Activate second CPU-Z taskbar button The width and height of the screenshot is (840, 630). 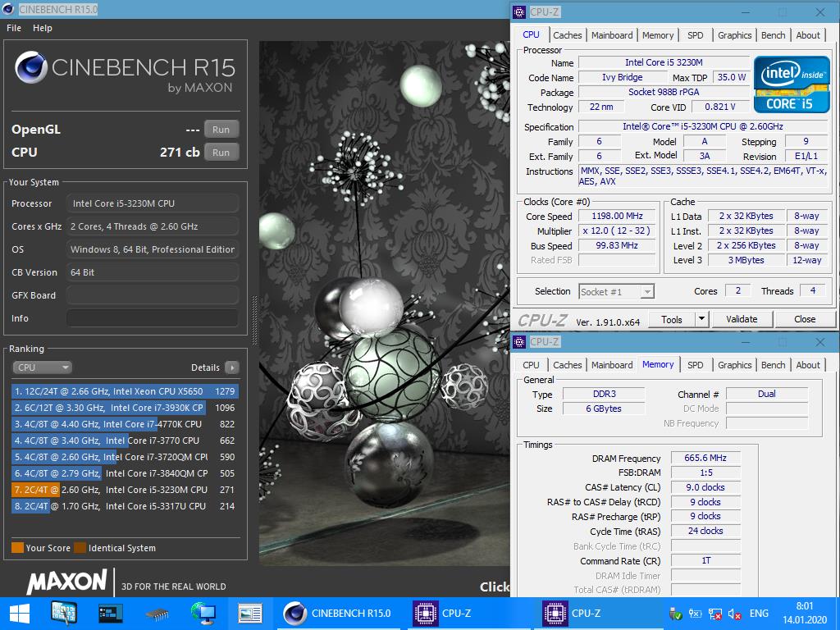click(x=598, y=614)
